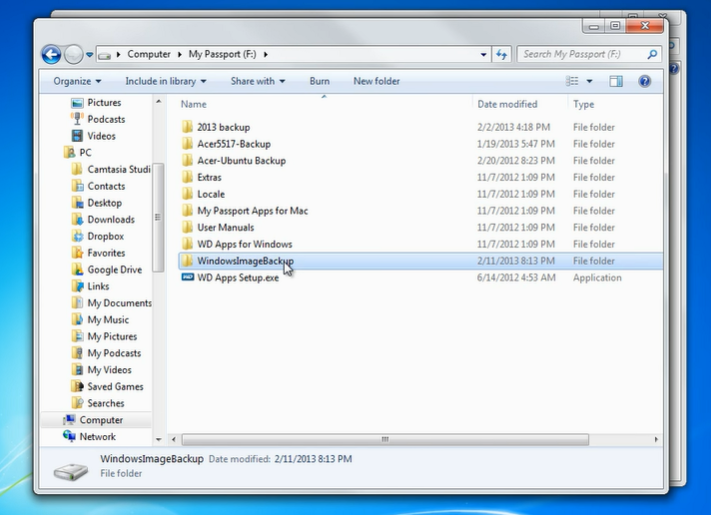Screen dimensions: 711x515
Task: Select WD Apps for Windows folder
Action: click(244, 244)
